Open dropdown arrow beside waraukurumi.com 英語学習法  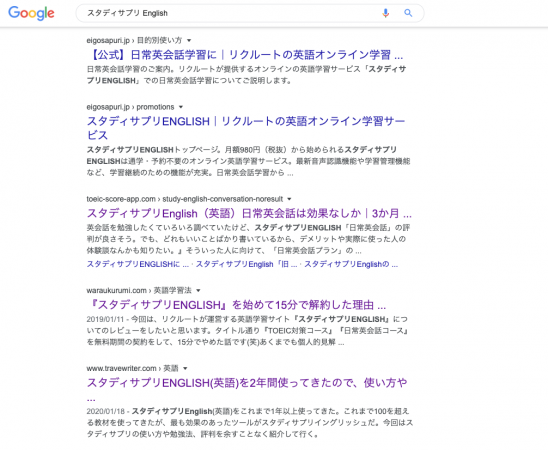[x=198, y=291]
